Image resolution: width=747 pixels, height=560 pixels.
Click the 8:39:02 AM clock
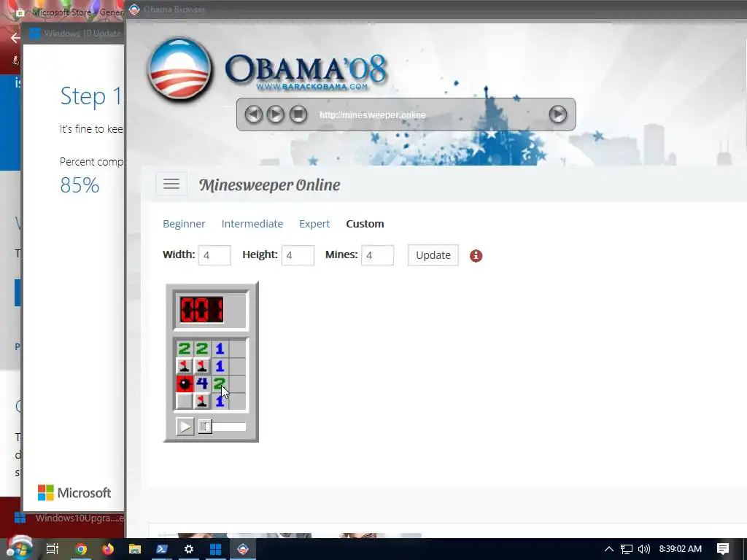tap(681, 549)
